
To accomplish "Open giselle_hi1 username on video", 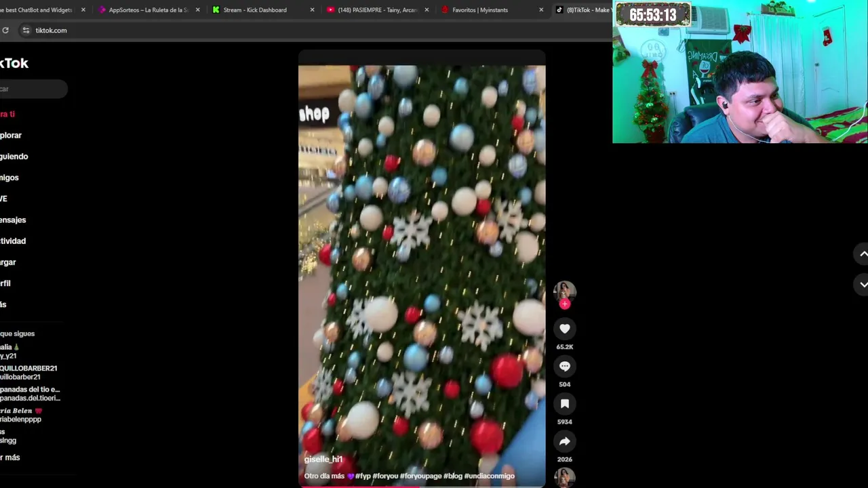I will click(323, 459).
